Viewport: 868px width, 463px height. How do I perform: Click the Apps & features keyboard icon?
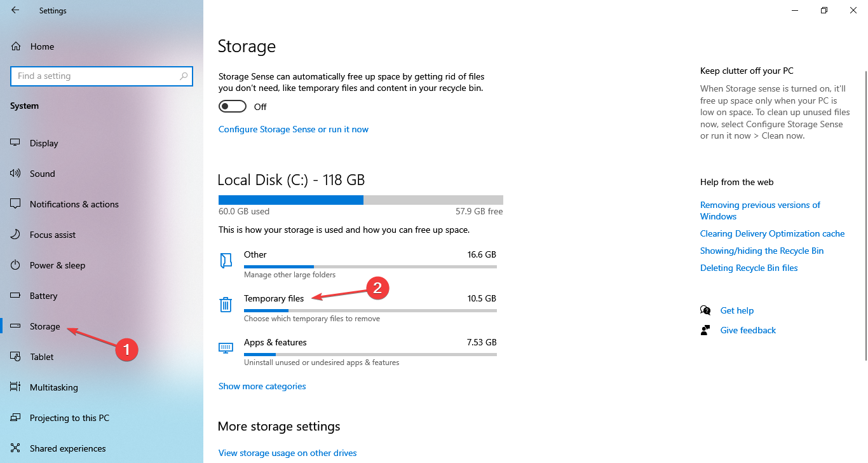click(226, 348)
